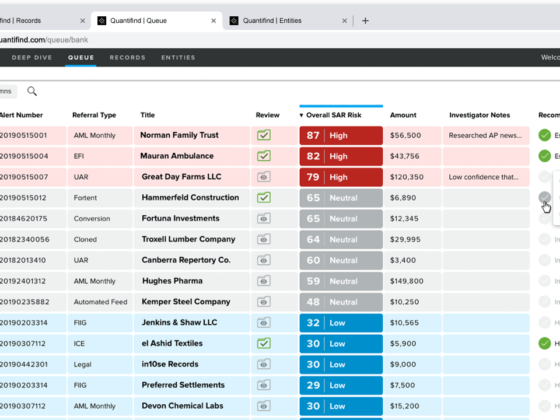This screenshot has width=560, height=420.
Task: Toggle review check for Norman Family Trust
Action: (264, 135)
